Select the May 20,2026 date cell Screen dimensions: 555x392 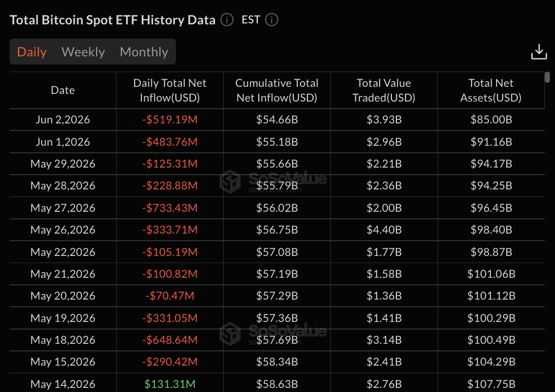pos(63,296)
